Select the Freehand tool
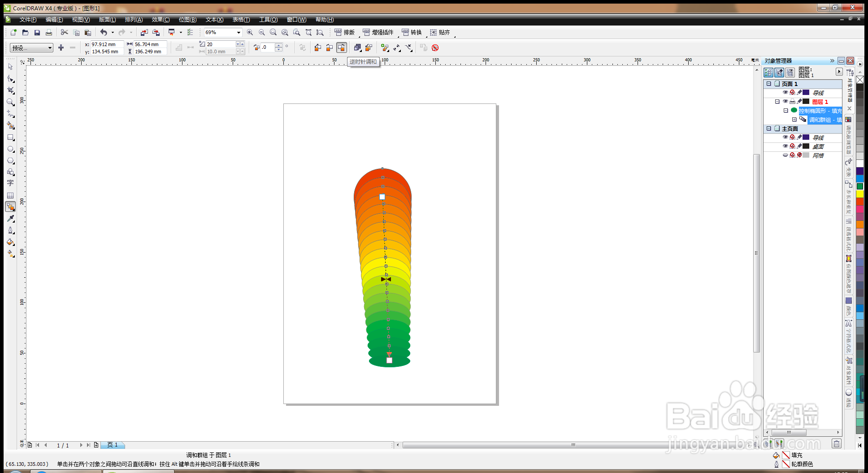Viewport: 868px width, 473px height. (10, 114)
